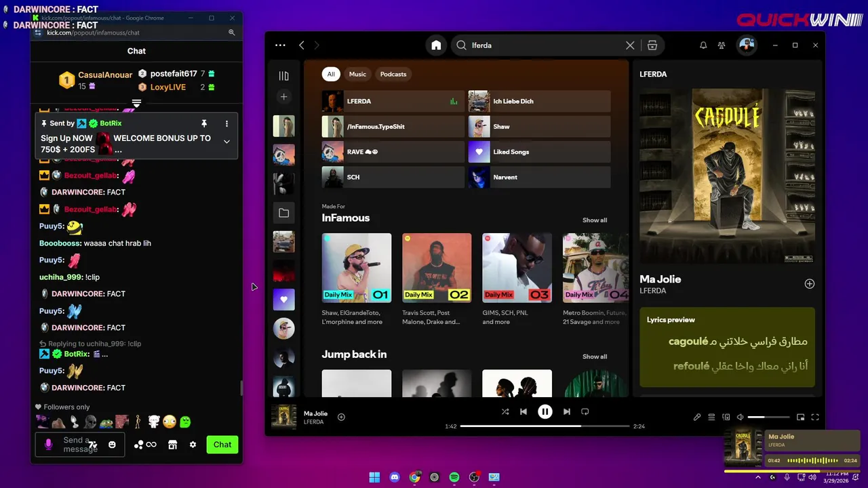The height and width of the screenshot is (488, 868).
Task: Toggle the voice microphone in chat input
Action: [48, 445]
